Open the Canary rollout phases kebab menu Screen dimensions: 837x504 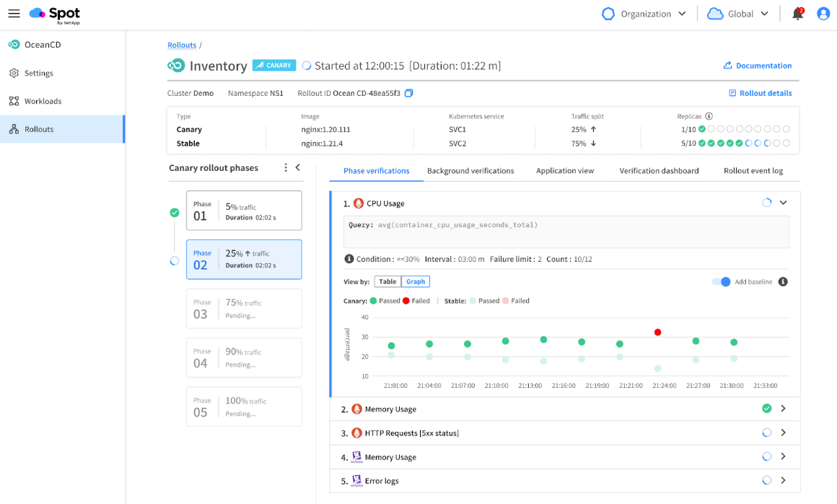tap(286, 168)
